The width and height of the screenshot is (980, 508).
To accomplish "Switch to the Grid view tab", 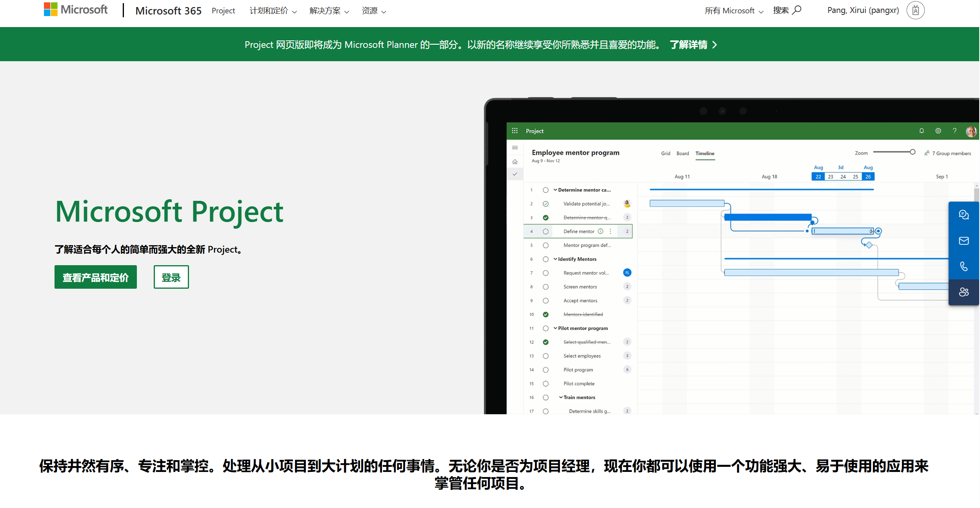I will click(x=665, y=153).
